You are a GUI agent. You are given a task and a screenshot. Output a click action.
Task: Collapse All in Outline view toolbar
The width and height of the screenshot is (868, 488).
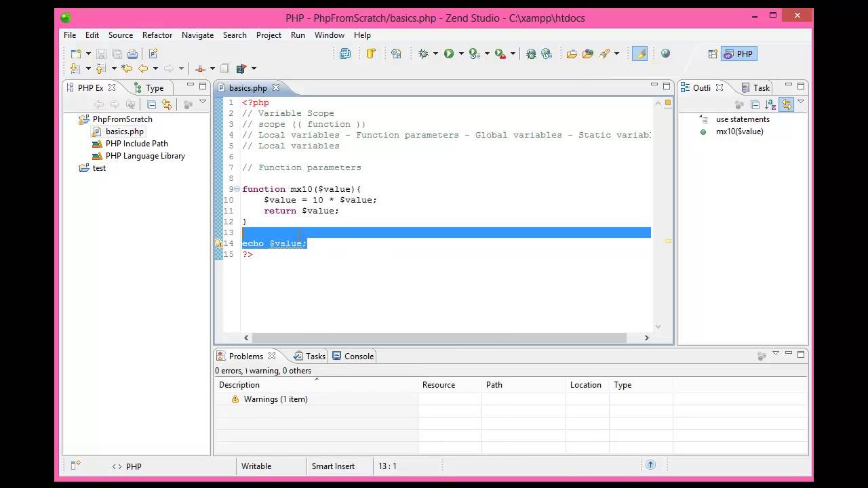(755, 104)
